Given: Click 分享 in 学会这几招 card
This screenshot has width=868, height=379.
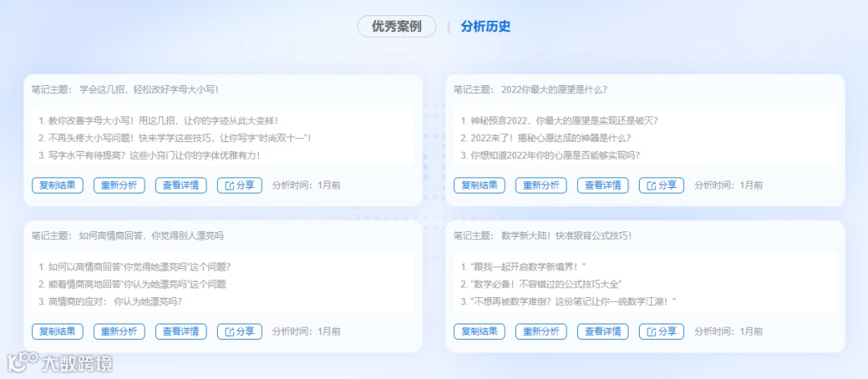Looking at the screenshot, I should pos(240,185).
